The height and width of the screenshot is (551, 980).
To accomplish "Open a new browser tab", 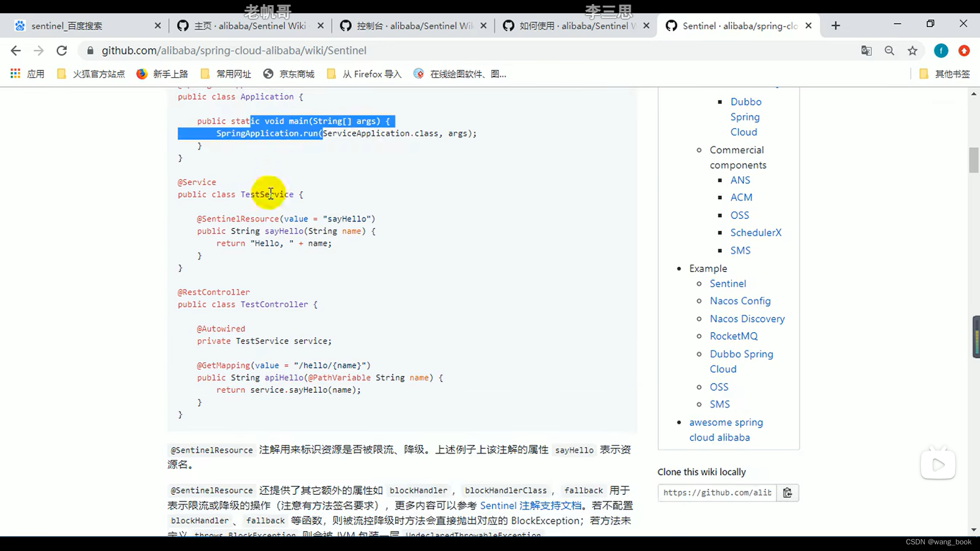I will [836, 26].
